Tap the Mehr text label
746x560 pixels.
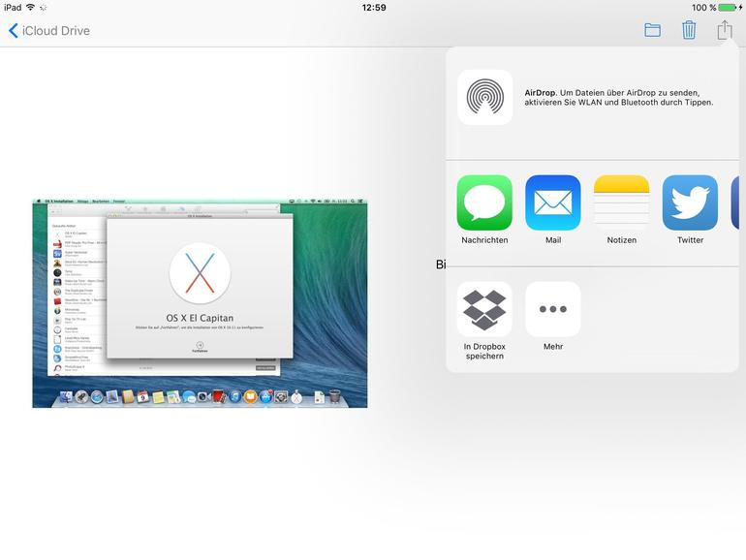tap(553, 347)
